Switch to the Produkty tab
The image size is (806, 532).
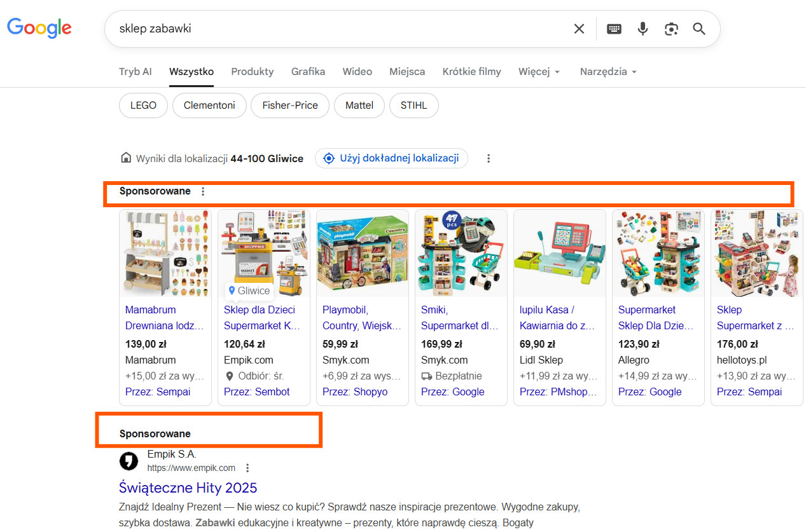[x=252, y=72]
